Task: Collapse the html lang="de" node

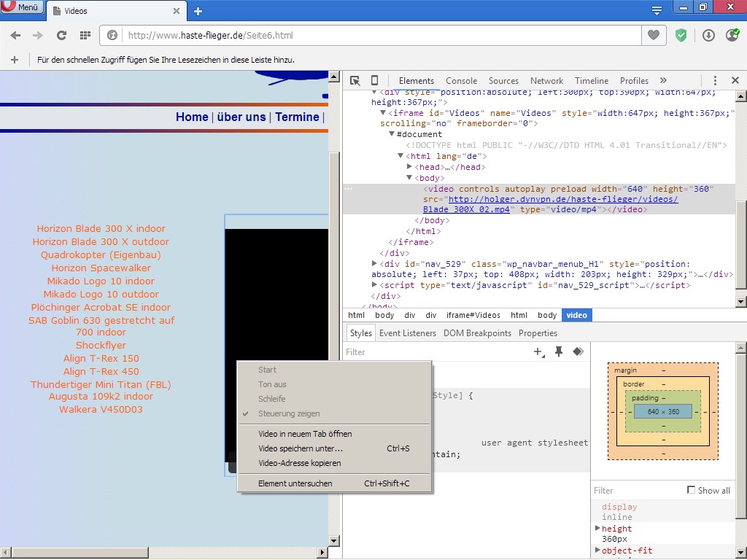Action: pos(400,156)
